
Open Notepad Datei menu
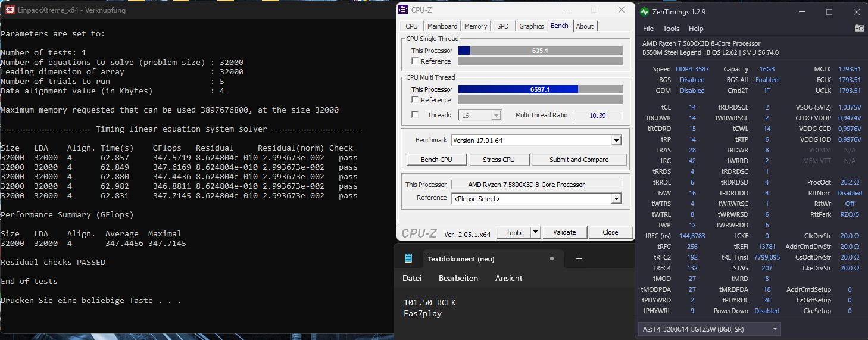tap(412, 278)
